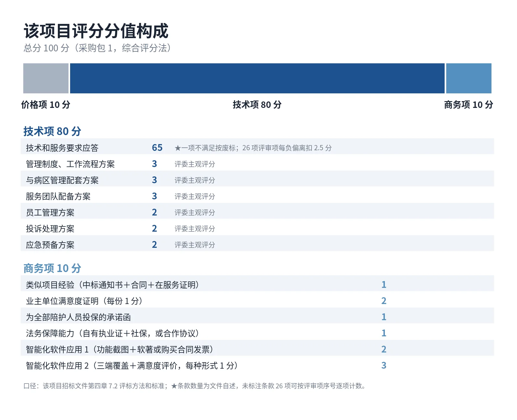Select the row 为全部陪护人员投保的承诺函
The width and height of the screenshot is (517, 420).
tap(257, 316)
